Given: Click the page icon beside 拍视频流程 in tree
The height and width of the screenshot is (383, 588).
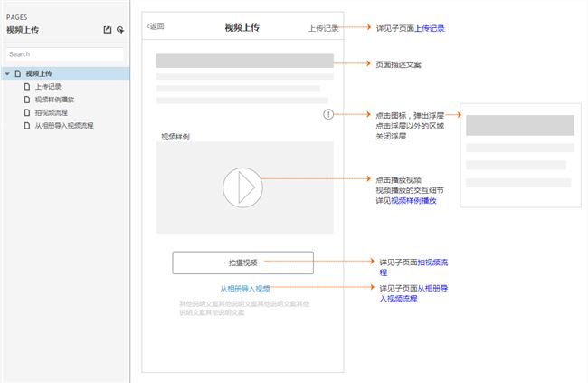Looking at the screenshot, I should 26,112.
